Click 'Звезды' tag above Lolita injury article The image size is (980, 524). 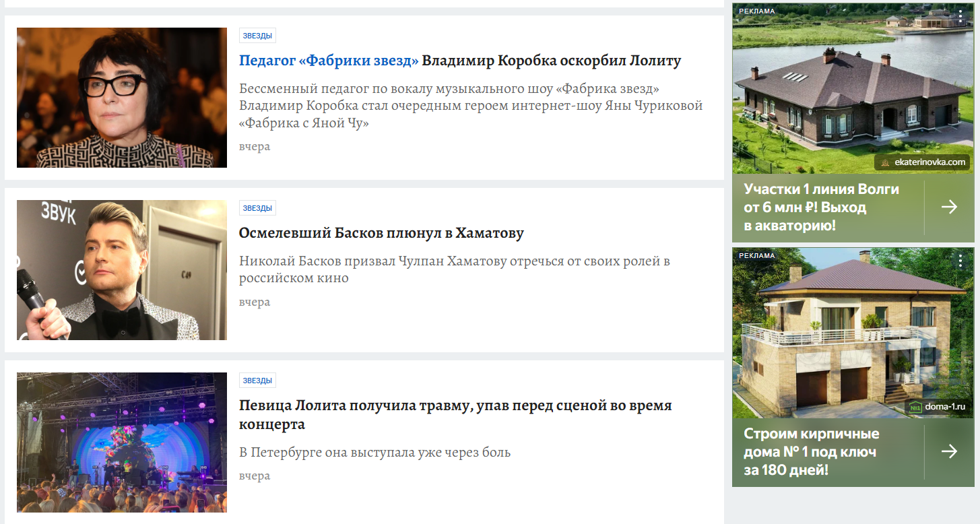[257, 381]
